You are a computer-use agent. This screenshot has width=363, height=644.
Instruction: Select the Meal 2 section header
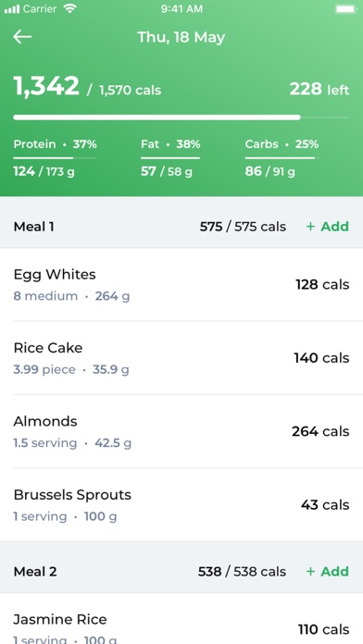tap(181, 571)
